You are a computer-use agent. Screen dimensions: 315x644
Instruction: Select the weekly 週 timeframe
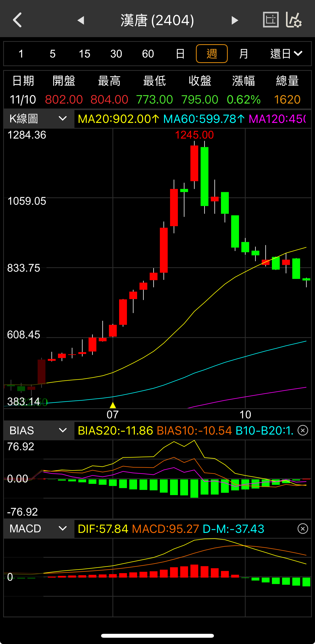click(212, 54)
